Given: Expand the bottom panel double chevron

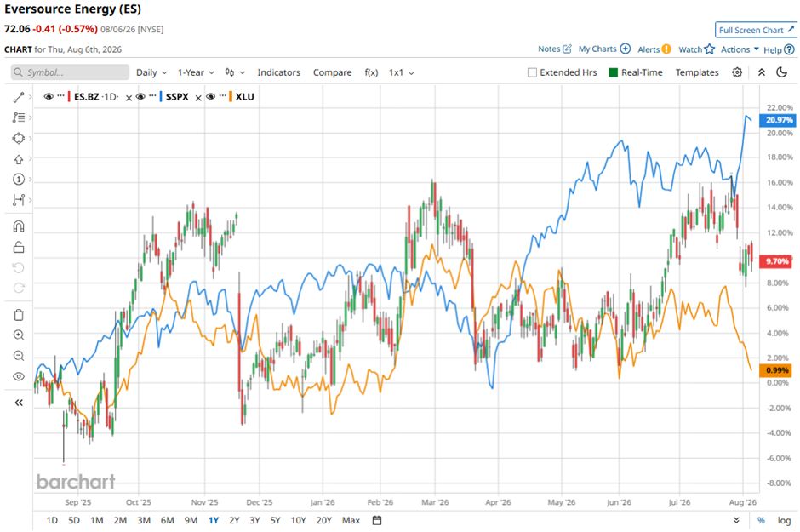Looking at the screenshot, I should [x=736, y=520].
